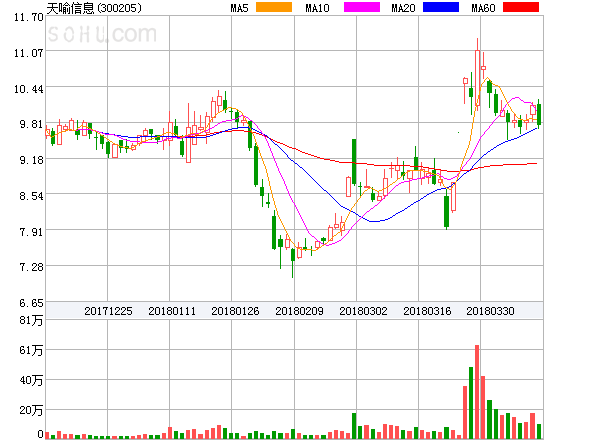Click the 9.81 price axis label
Image resolution: width=600 pixels, height=440 pixels.
31,124
